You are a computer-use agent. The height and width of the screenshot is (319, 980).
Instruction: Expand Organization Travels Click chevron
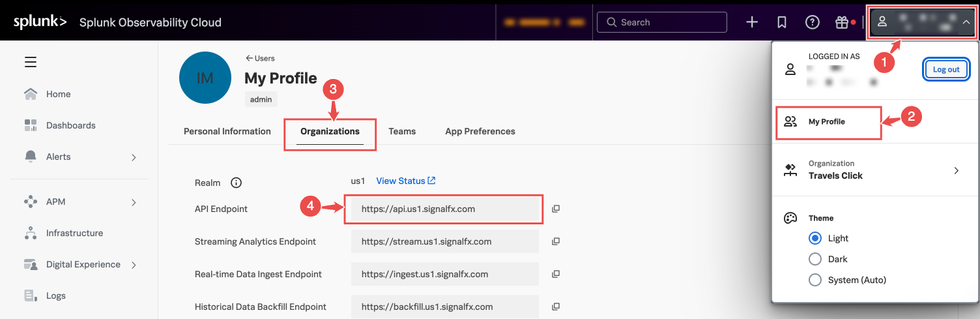[x=956, y=170]
